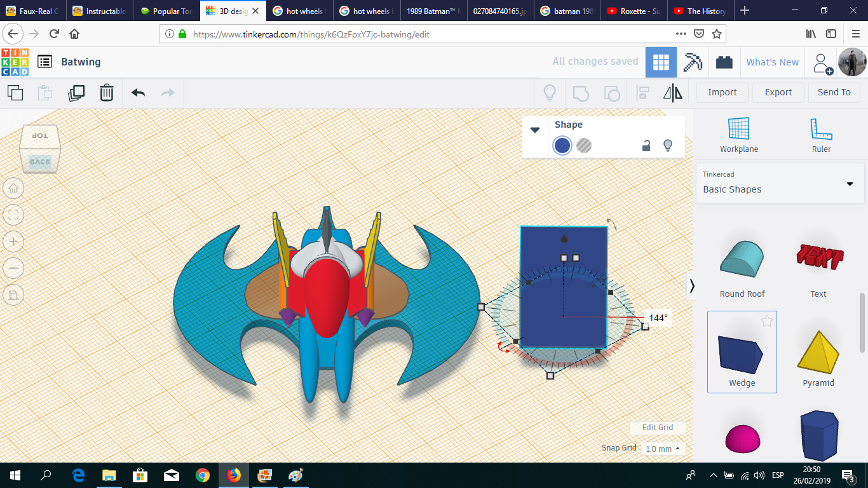Click the Export button
Screen dimensions: 868x488
[778, 92]
